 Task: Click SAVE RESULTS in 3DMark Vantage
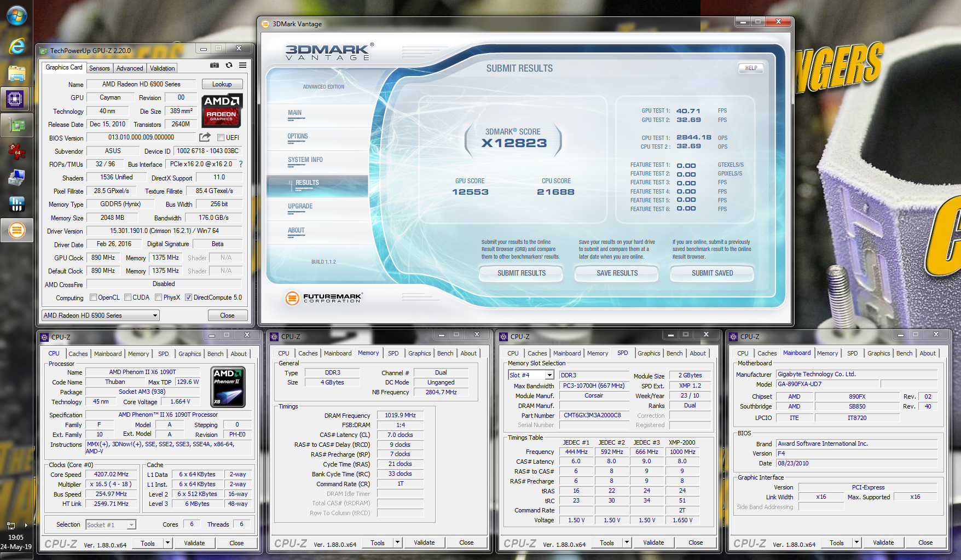coord(617,273)
